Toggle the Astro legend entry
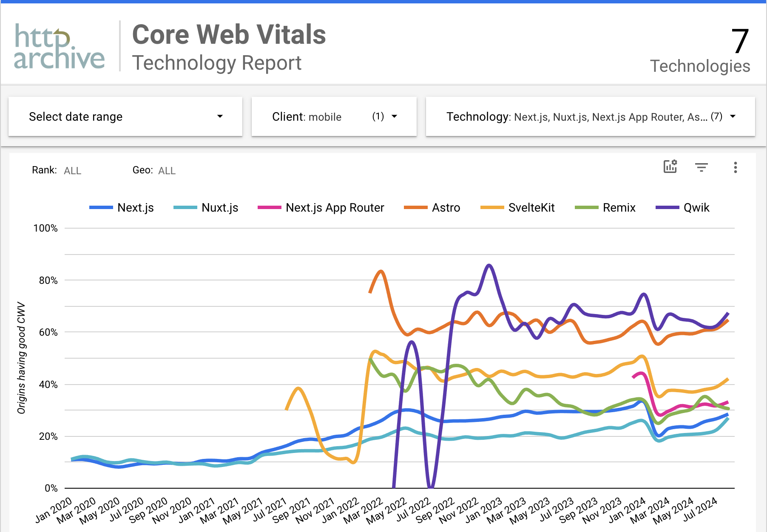Screen dimensions: 767x532 [432, 207]
